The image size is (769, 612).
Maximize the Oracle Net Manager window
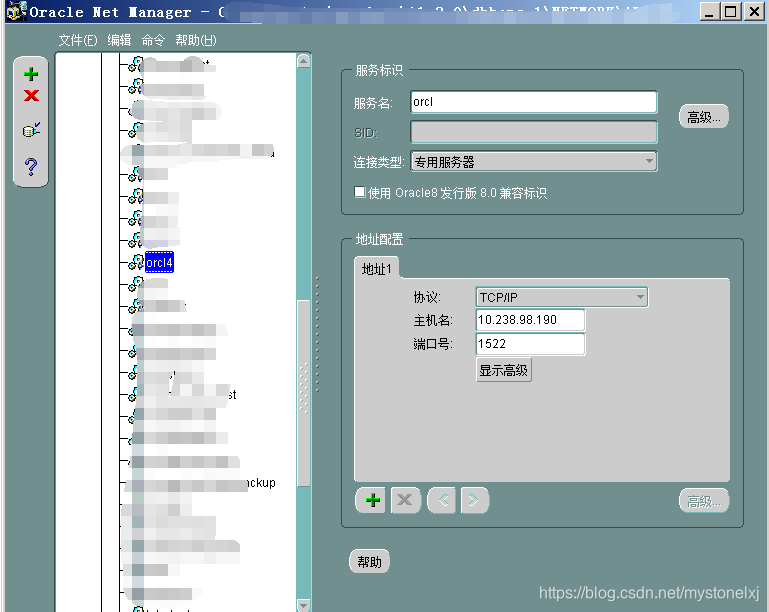(x=730, y=11)
